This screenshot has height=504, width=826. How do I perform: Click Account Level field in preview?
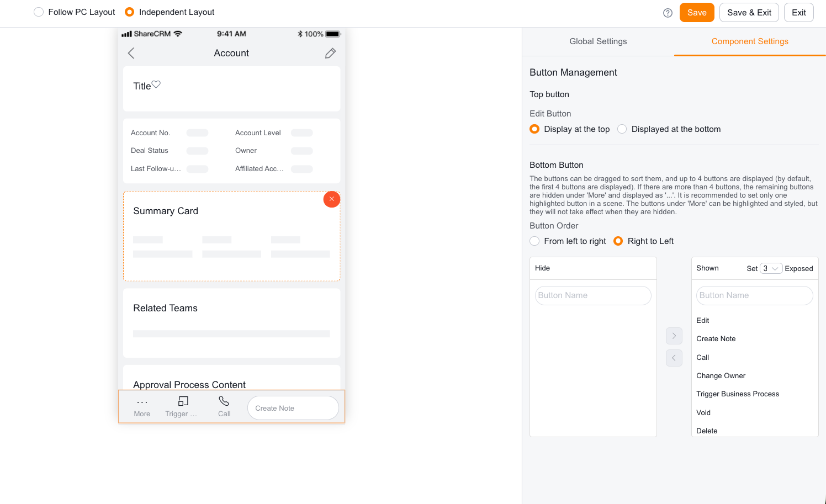pos(274,133)
